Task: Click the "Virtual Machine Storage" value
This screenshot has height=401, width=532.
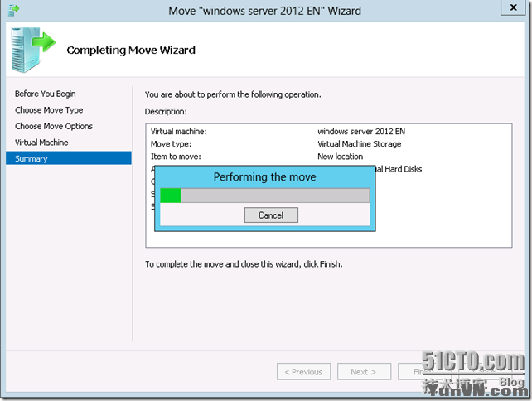Action: 360,144
